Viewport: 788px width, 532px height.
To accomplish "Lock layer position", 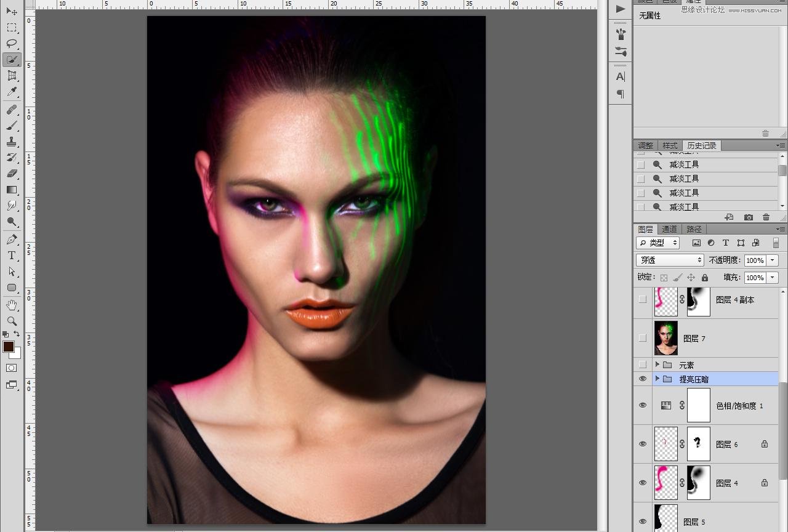I will pyautogui.click(x=691, y=278).
